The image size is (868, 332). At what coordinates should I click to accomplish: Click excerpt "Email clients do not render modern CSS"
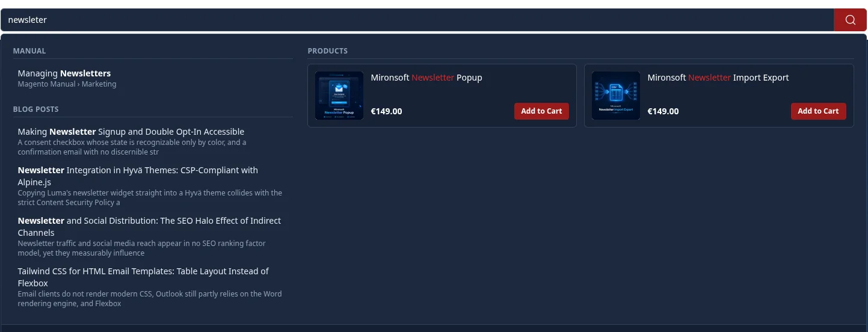(x=150, y=299)
